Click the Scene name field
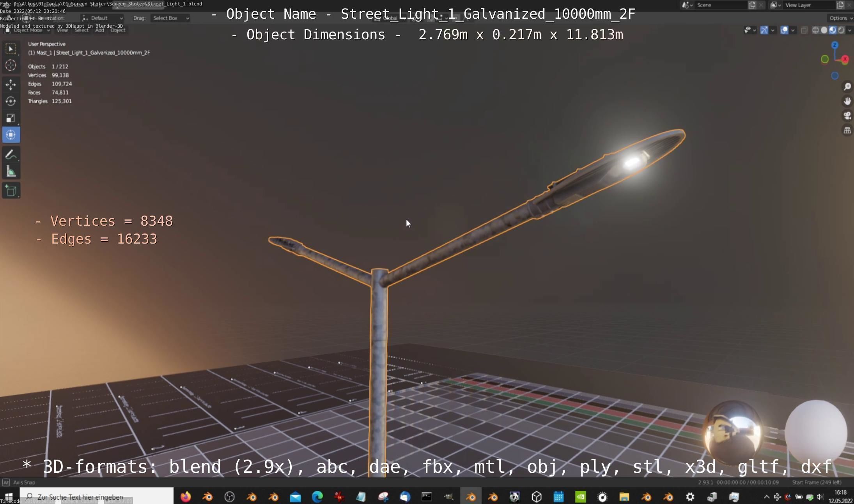Image resolution: width=854 pixels, height=504 pixels. (x=721, y=5)
